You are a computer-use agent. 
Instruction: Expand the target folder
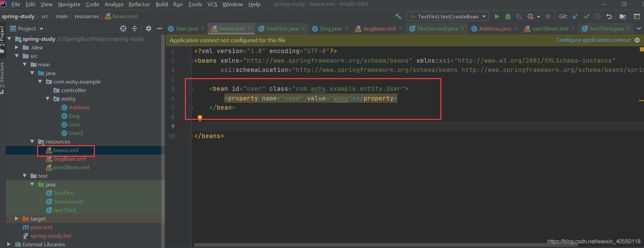pos(16,219)
